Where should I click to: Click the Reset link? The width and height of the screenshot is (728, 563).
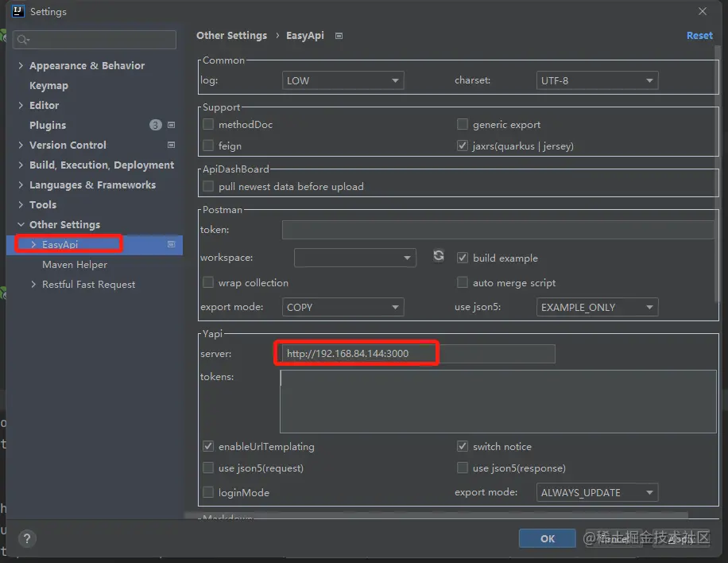[x=699, y=36]
